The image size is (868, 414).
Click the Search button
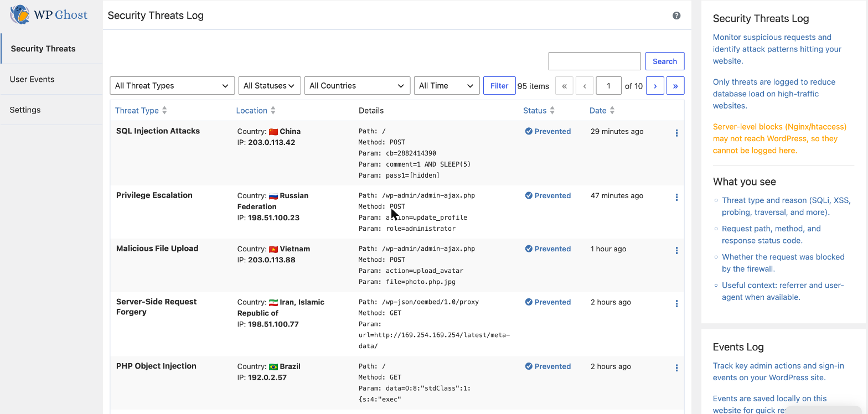click(x=665, y=61)
